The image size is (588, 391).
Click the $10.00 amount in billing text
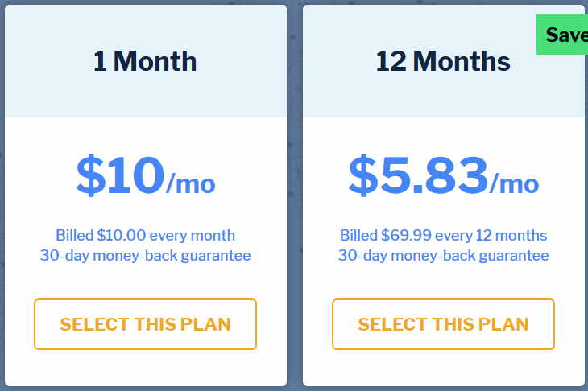(121, 235)
